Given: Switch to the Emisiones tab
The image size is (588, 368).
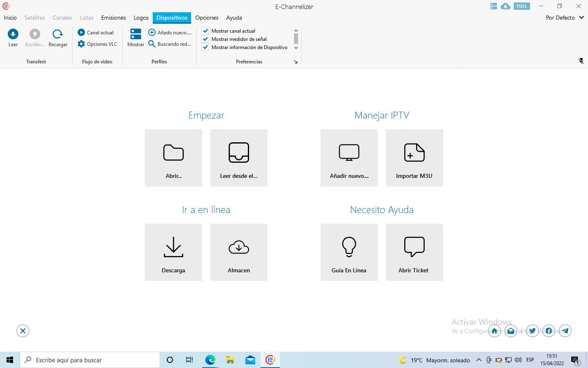Looking at the screenshot, I should point(113,18).
